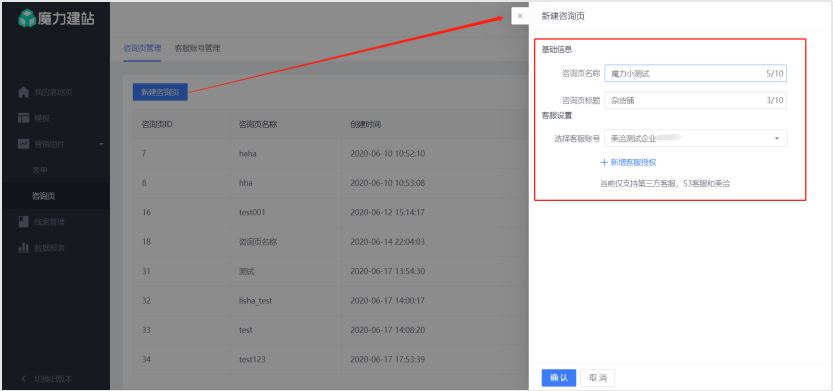
Task: Focus the 咨询页名称 input field
Action: [695, 74]
